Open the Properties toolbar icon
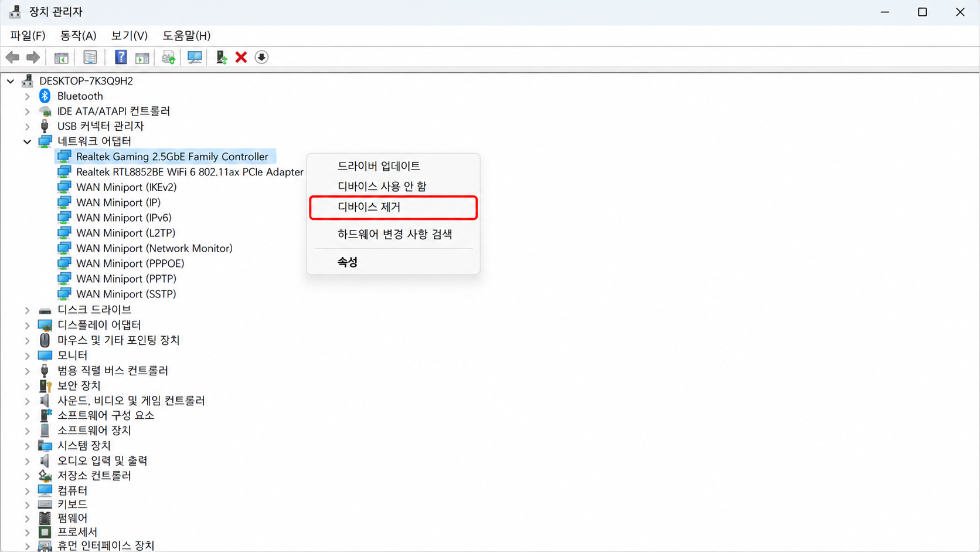 coord(90,57)
